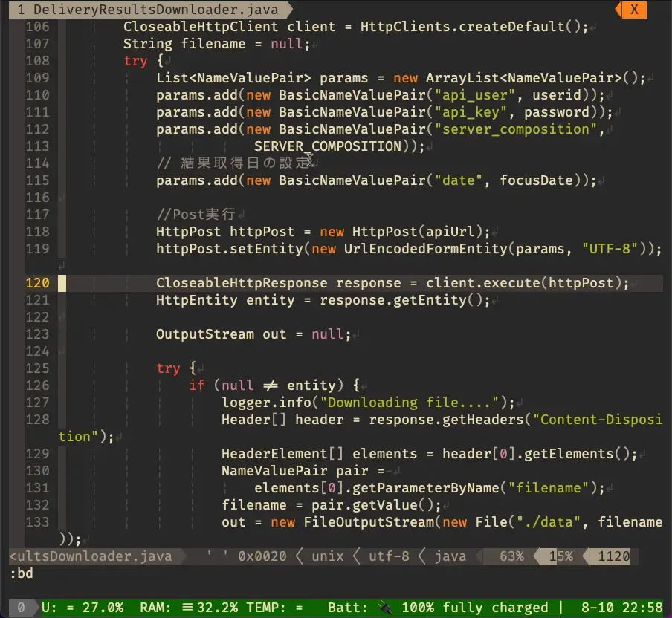Click the :bd command line
672x618 pixels.
pyautogui.click(x=21, y=573)
